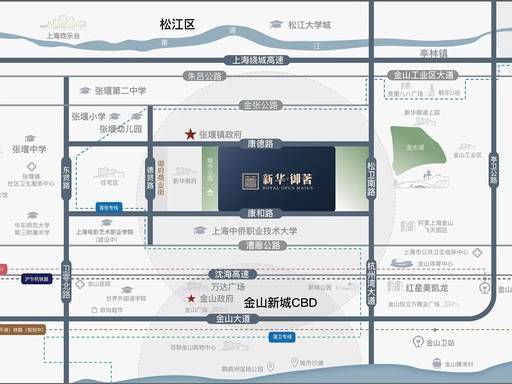Image resolution: width=512 pixels, height=384 pixels.
Task: Click the station icon next to 金山卫站
Action: [x=418, y=342]
